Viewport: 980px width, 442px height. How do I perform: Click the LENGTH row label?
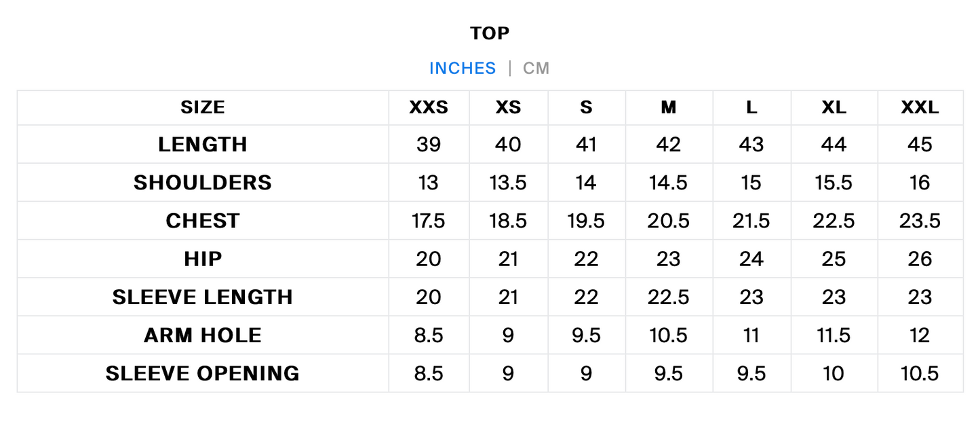point(203,145)
